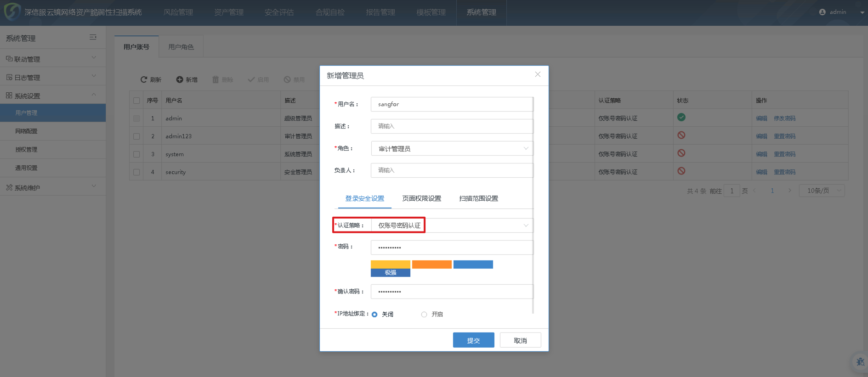Open the admin account dropdown arrow
This screenshot has width=868, height=377.
862,12
